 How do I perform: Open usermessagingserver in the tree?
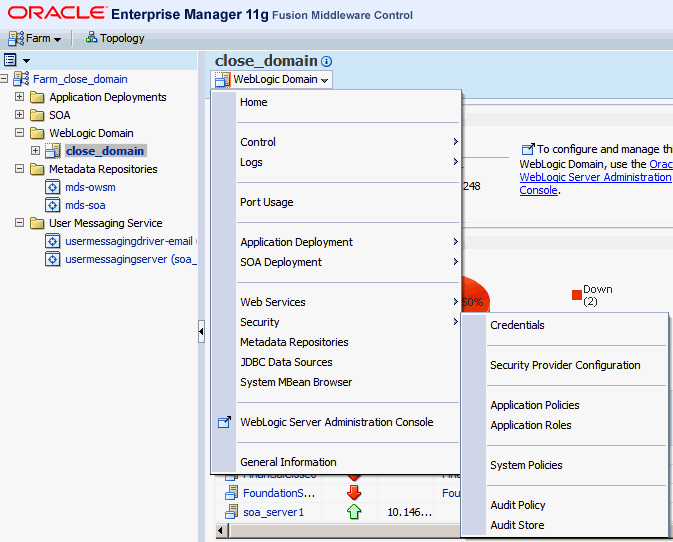click(131, 259)
